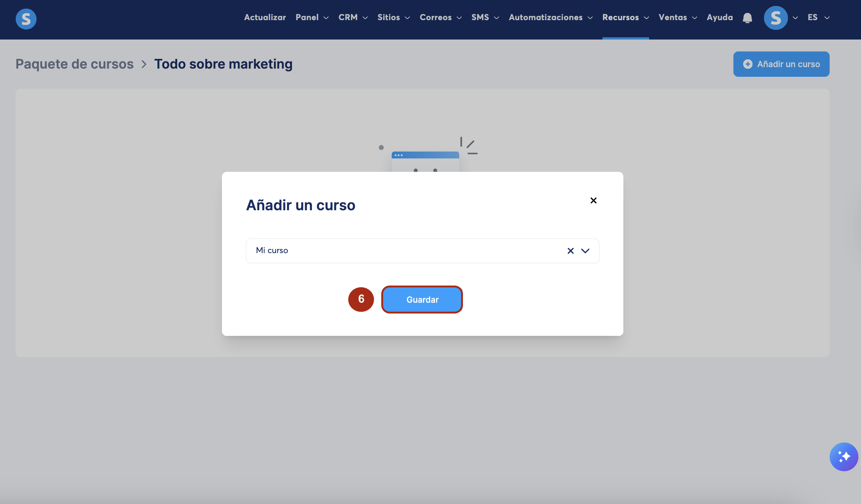Click the systeme.io logo icon
This screenshot has height=504, width=861.
point(26,19)
